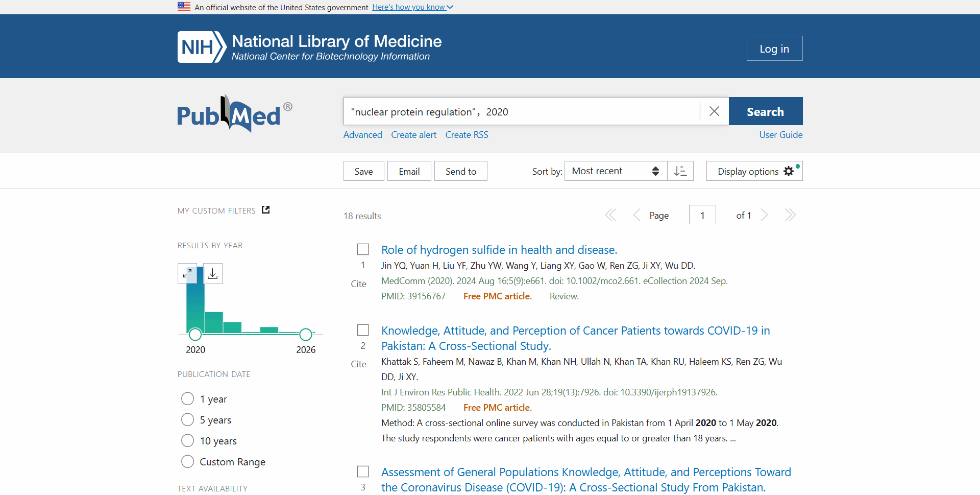Download the results by year CSV
This screenshot has width=980, height=495.
213,274
